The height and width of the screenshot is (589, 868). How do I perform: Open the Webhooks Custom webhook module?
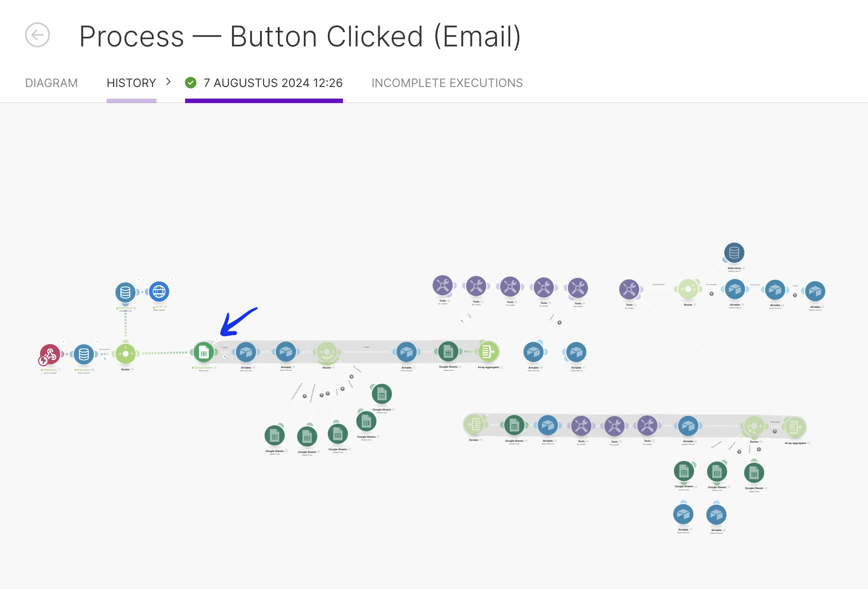(50, 354)
